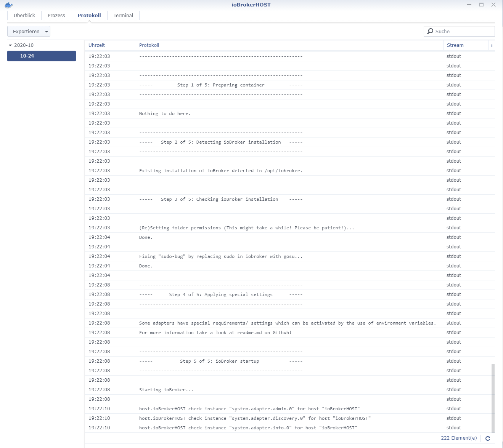Collapse the 2020-10 tree node

10,45
